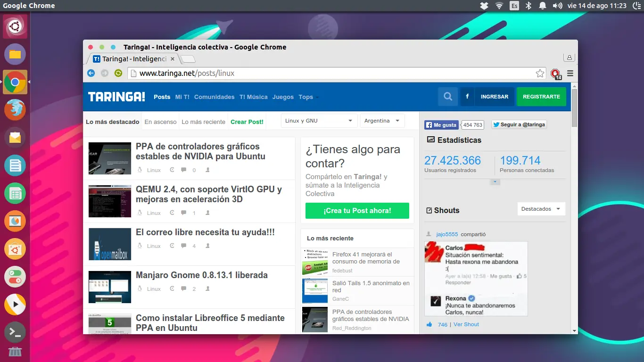Select the Linux penguin tag icon on the NVIDIA post
644x362 pixels.
[x=139, y=170]
